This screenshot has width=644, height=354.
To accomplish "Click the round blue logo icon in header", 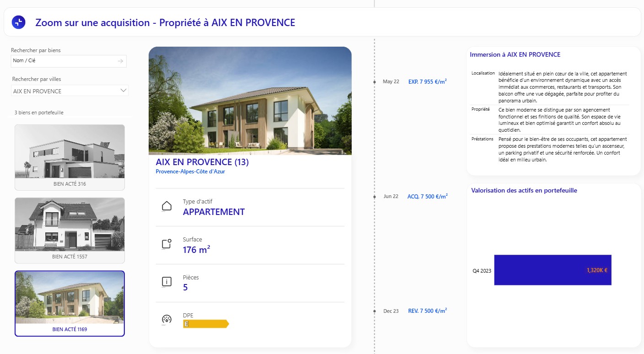I will pos(18,22).
